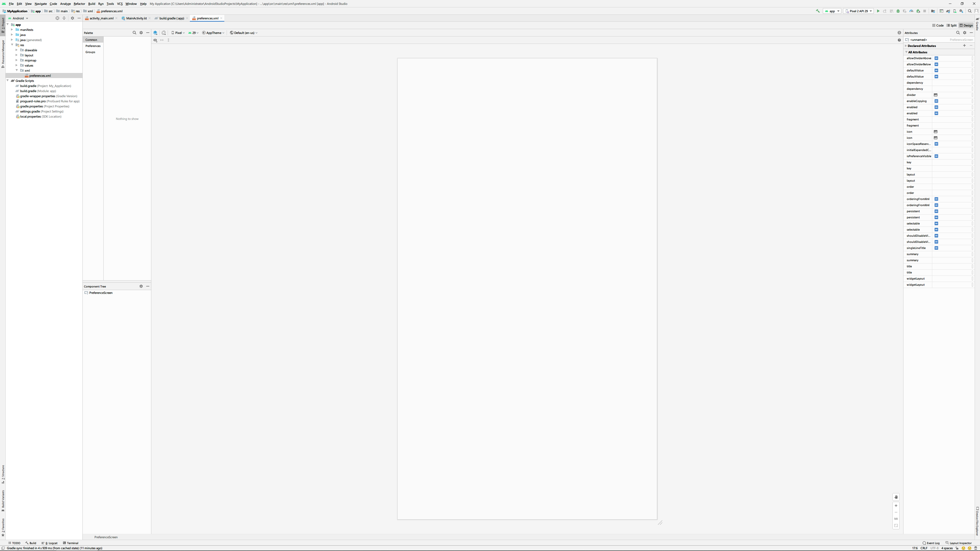
Task: Switch to the MainActivity.kt tab
Action: (x=136, y=18)
